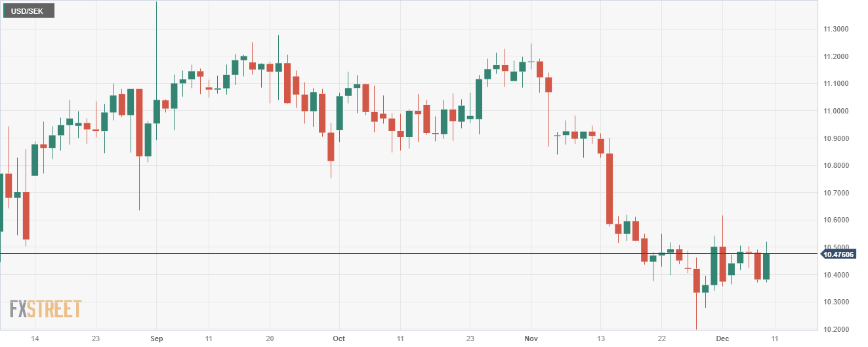Select the Nov date axis label
Image resolution: width=868 pixels, height=347 pixels.
(x=531, y=338)
